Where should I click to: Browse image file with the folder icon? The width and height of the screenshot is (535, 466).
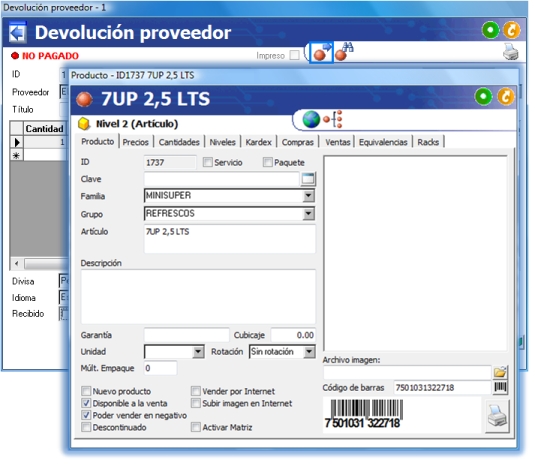point(500,373)
